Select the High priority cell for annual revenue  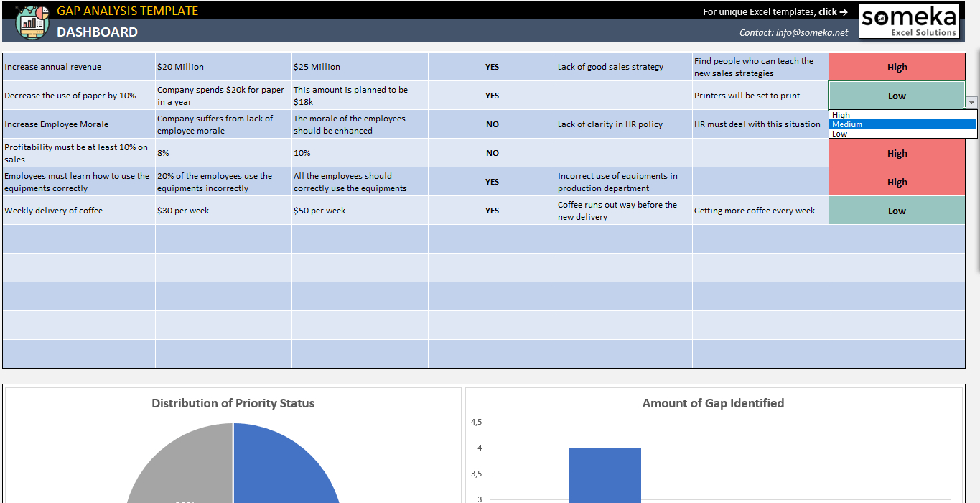coord(897,67)
